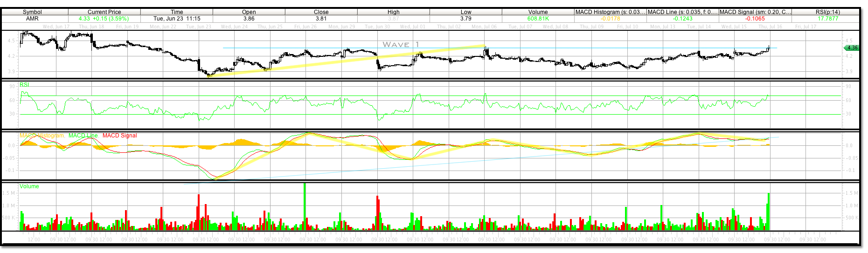Click the Wave 1 annotation label
The height and width of the screenshot is (253, 868).
pos(401,44)
